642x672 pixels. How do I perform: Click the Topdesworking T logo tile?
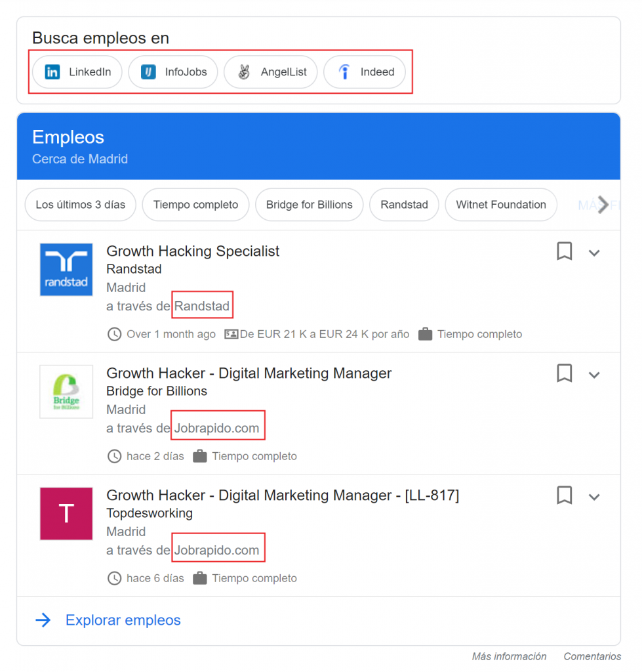pos(66,514)
